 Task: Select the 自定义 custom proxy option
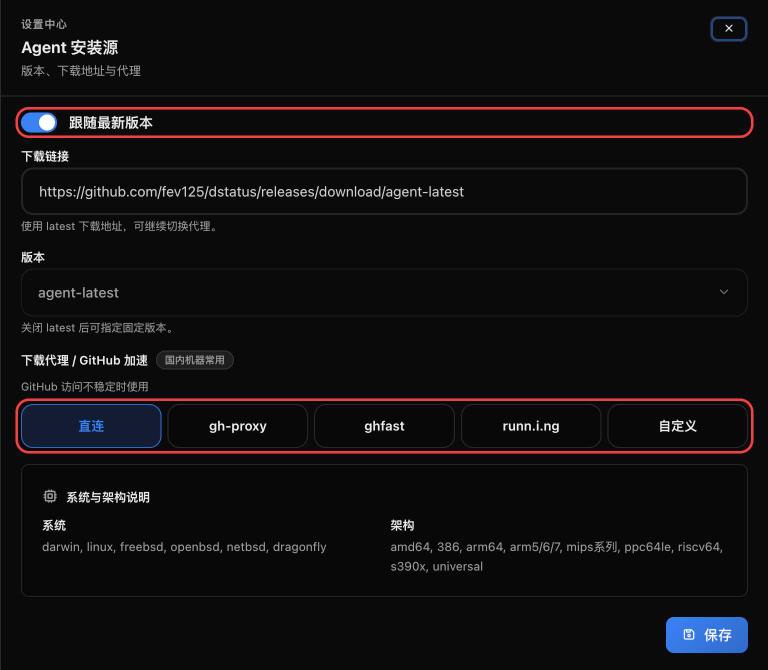point(677,426)
